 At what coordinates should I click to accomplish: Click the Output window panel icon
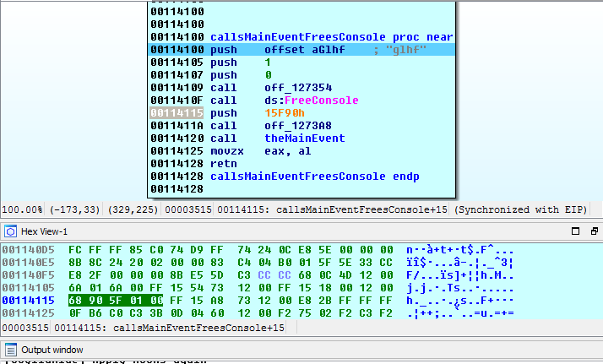10,350
